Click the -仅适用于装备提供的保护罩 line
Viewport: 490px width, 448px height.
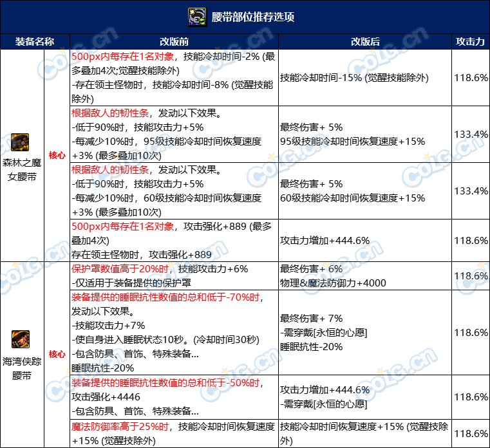pos(131,283)
